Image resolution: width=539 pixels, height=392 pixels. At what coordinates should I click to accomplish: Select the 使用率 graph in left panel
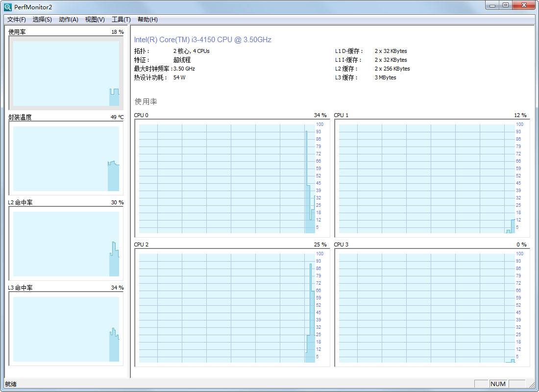(x=66, y=73)
